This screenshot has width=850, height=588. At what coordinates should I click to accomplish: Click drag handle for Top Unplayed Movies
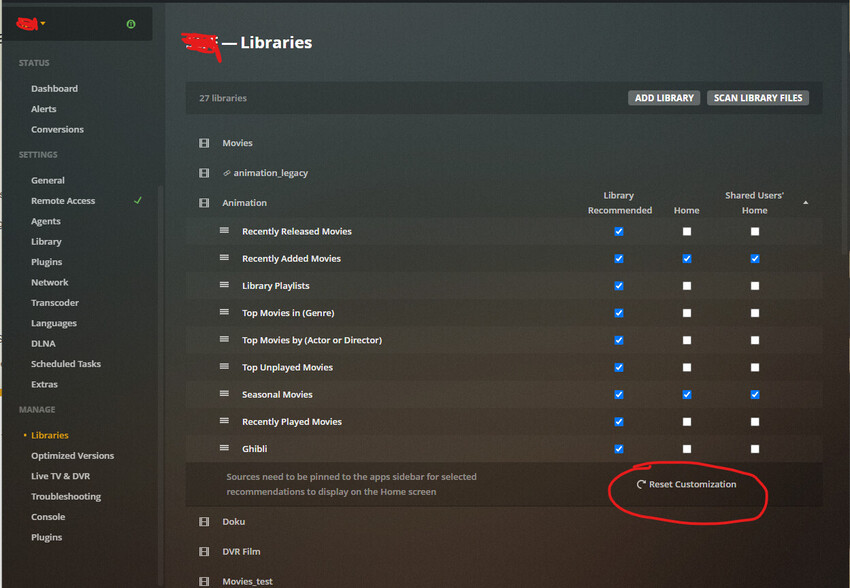point(224,366)
